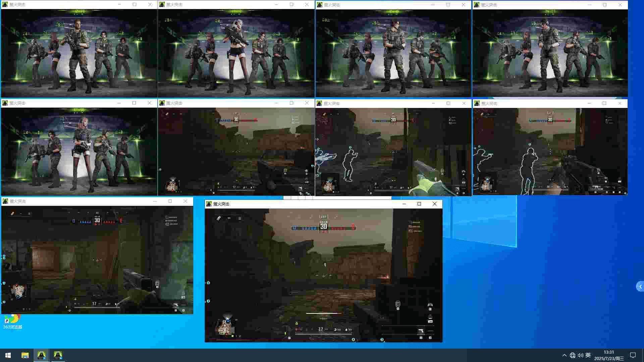
Task: Click the minimap in the active game window
Action: pyautogui.click(x=225, y=326)
